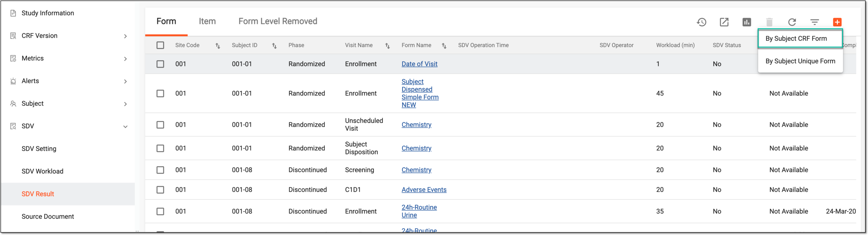
Task: Check the Screening Chemistry row checkbox
Action: click(160, 170)
